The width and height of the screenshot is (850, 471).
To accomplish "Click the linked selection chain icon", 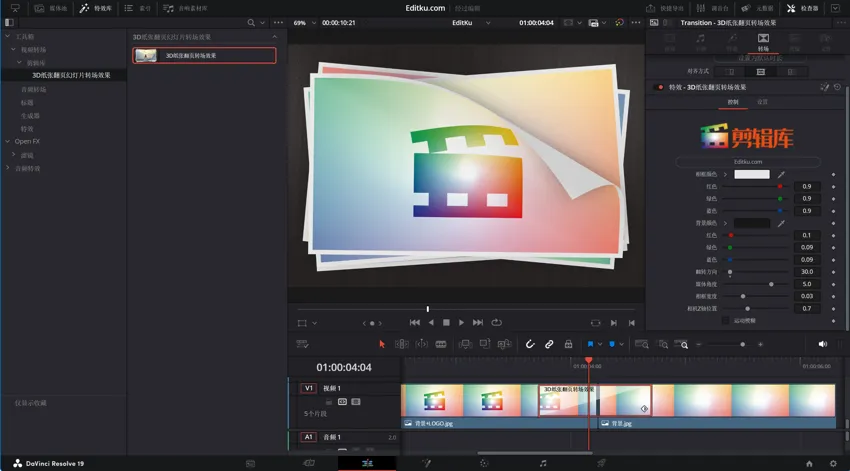I will coord(549,344).
